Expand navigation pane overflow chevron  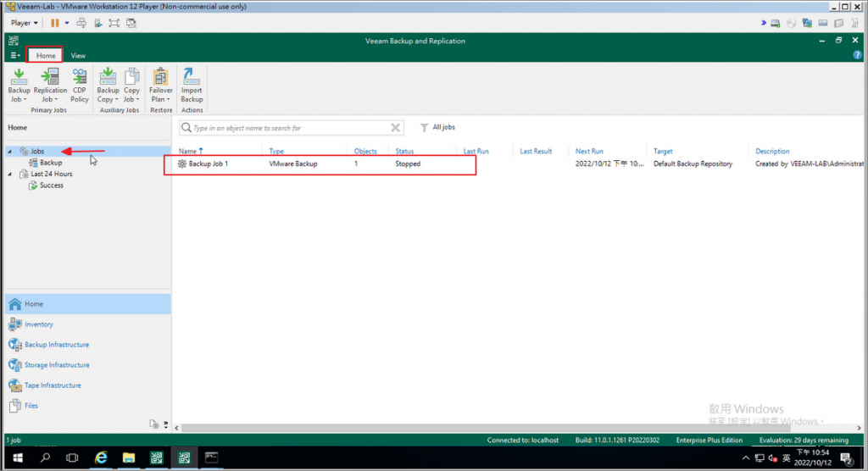(165, 424)
